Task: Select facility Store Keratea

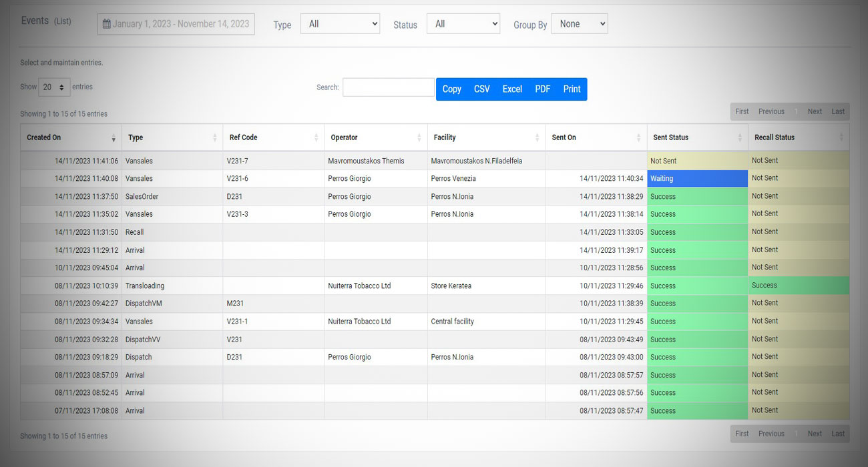Action: tap(451, 286)
